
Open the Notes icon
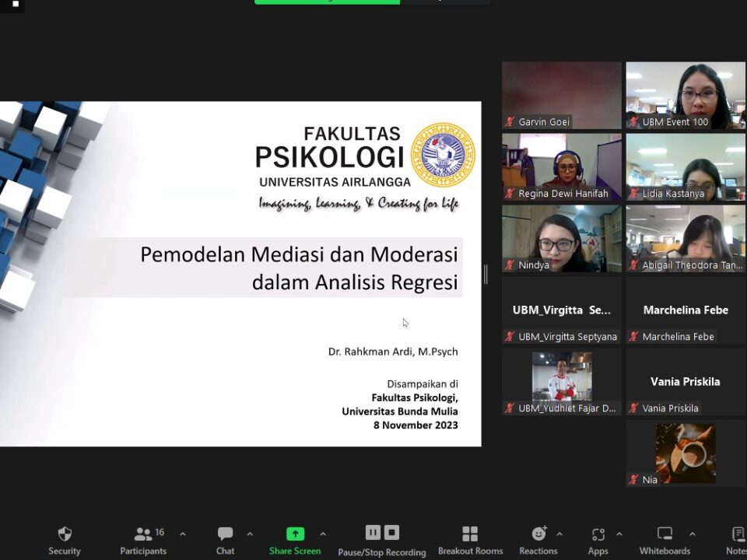(x=738, y=534)
